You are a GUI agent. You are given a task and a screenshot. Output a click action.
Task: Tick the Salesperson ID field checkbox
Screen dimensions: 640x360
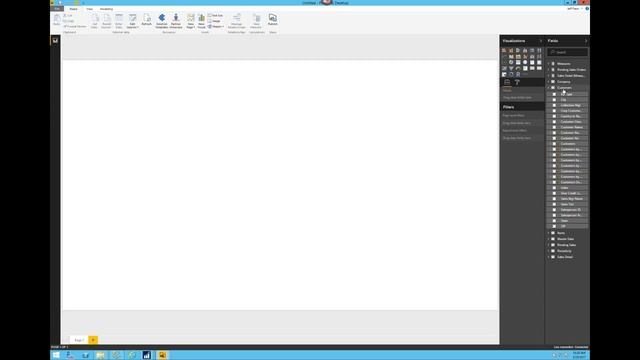pyautogui.click(x=554, y=210)
